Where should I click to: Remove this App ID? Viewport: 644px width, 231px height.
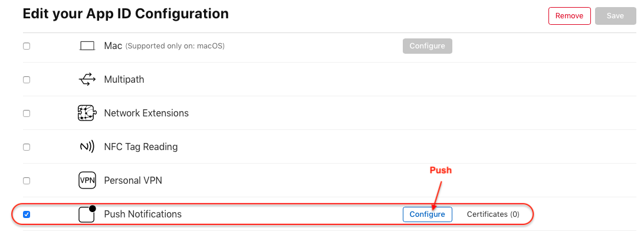click(x=569, y=16)
